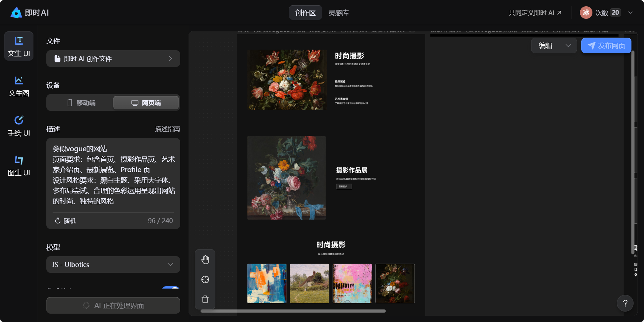The height and width of the screenshot is (322, 644).
Task: Open the 即时 AI 创作文件 selector
Action: [113, 59]
